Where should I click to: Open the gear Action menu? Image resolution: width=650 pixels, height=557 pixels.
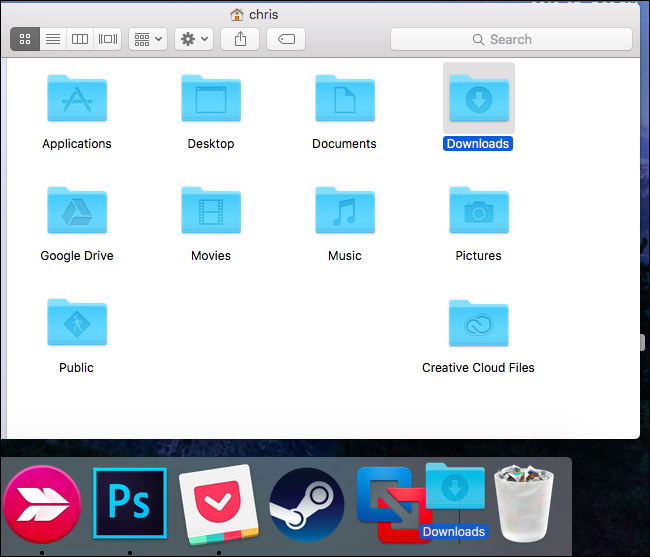tap(194, 39)
